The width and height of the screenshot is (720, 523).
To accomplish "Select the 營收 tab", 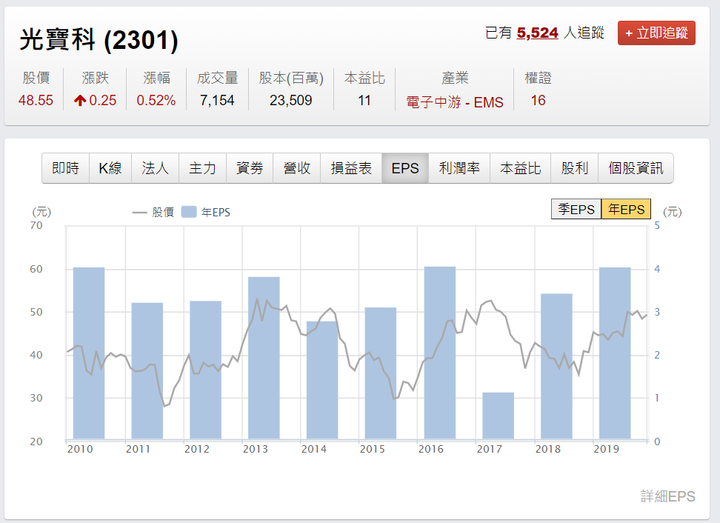I will [x=297, y=168].
